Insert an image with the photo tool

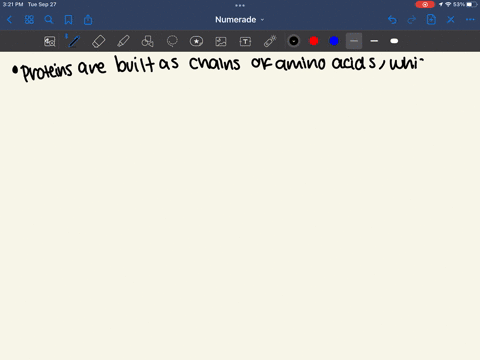(x=221, y=41)
